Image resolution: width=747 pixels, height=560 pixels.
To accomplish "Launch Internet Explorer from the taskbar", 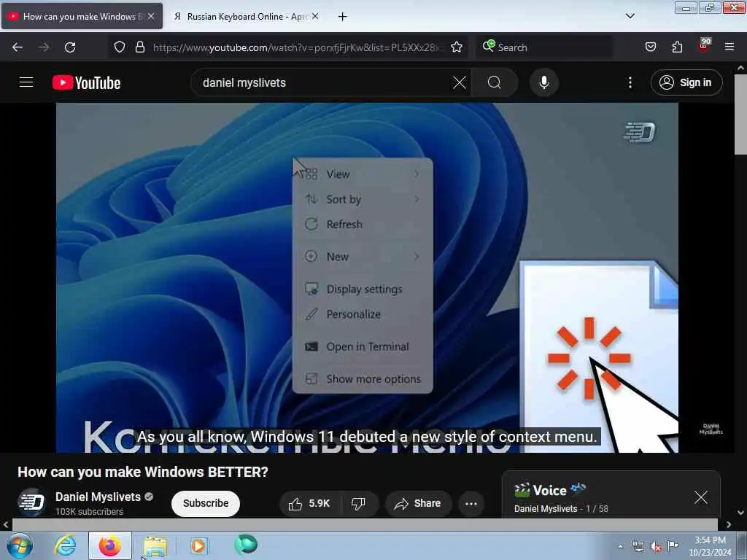I will click(x=65, y=545).
